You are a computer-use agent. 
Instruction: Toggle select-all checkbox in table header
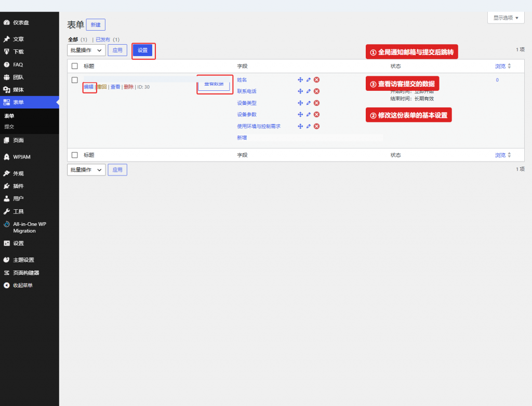point(75,66)
